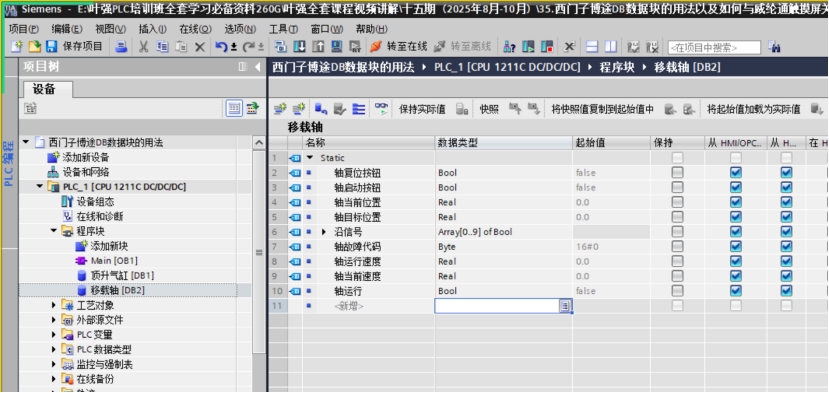Click the Open project icon
This screenshot has width=829, height=393.
34,47
